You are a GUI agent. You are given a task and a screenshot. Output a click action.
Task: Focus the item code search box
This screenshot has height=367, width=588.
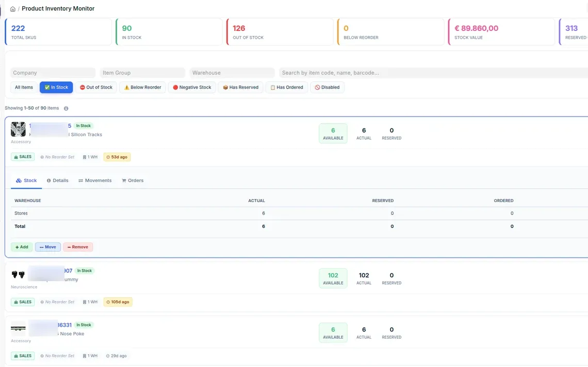tap(433, 73)
